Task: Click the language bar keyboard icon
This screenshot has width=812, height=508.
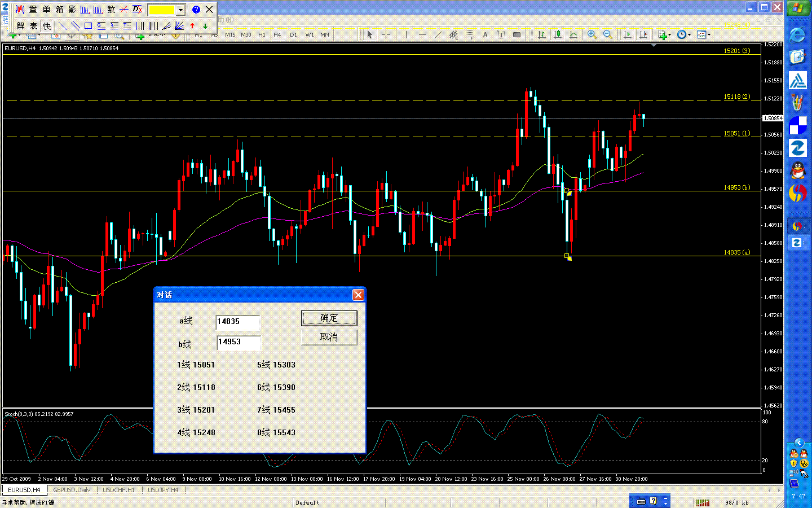Action: coord(641,501)
